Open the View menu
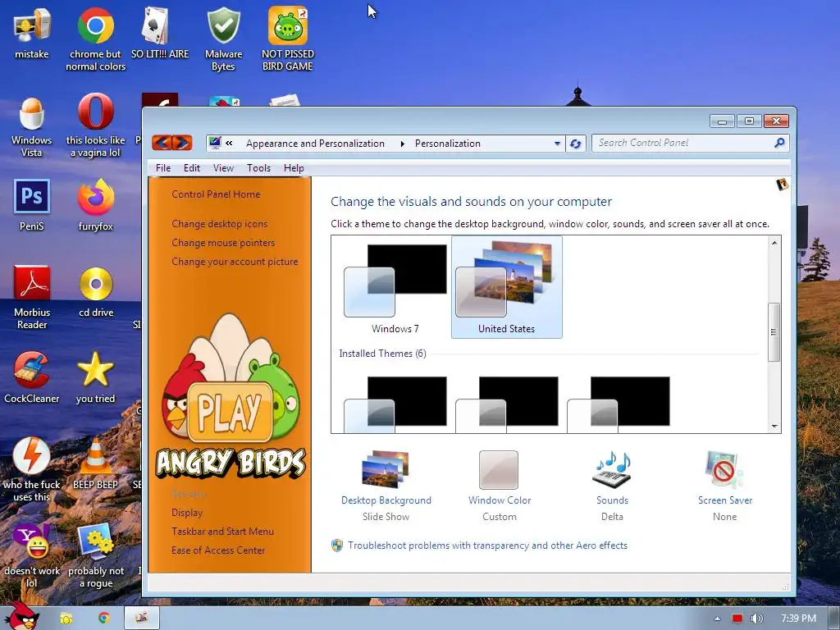Image resolution: width=840 pixels, height=630 pixels. click(223, 168)
